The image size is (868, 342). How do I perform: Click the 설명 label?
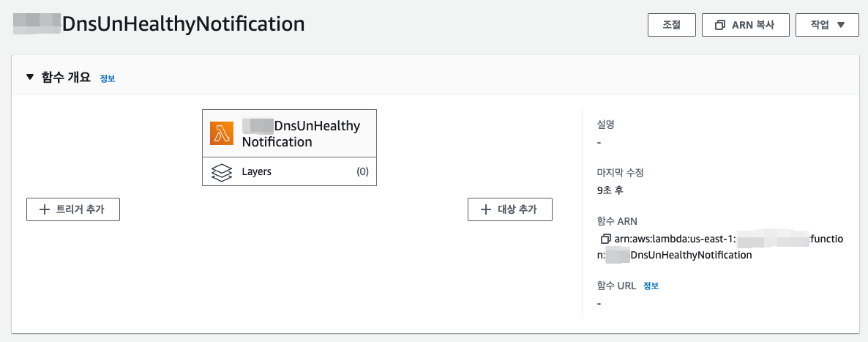[606, 124]
